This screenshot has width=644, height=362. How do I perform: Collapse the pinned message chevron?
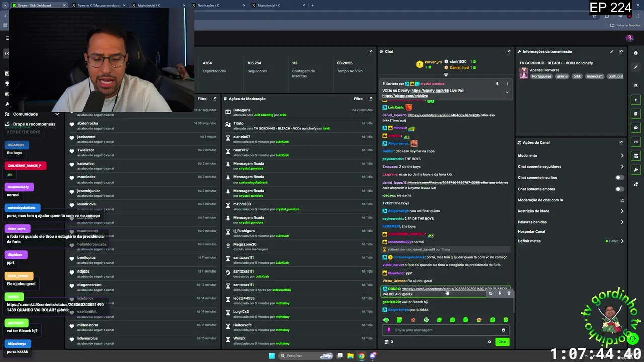tap(507, 93)
